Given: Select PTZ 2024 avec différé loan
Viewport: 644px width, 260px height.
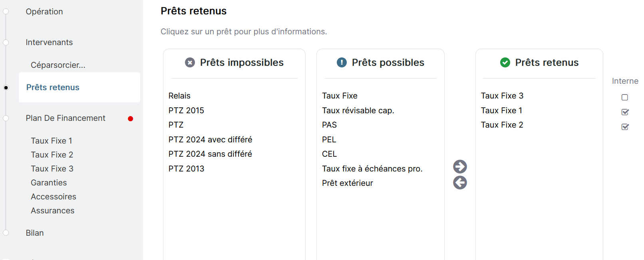Looking at the screenshot, I should point(210,140).
